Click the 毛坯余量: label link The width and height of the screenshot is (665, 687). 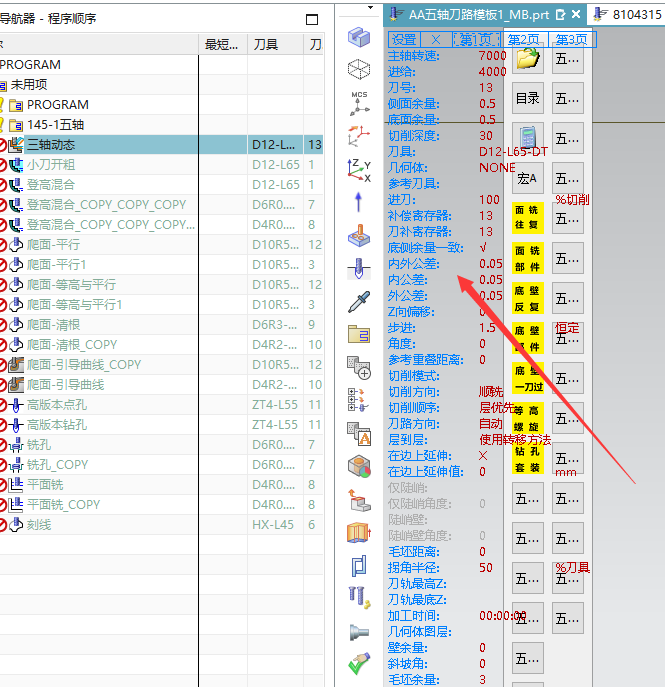point(414,680)
